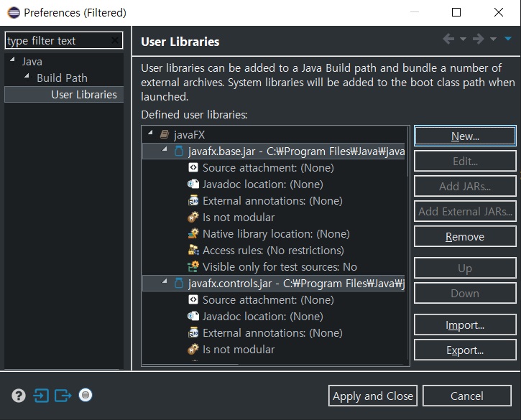The image size is (521, 420).
Task: Click the Export... button
Action: (x=465, y=350)
